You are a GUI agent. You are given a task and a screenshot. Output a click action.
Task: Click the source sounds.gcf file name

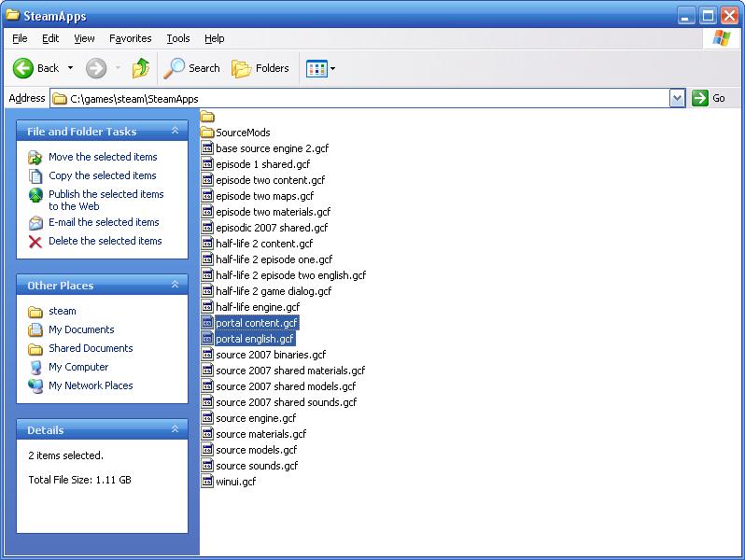pyautogui.click(x=257, y=466)
